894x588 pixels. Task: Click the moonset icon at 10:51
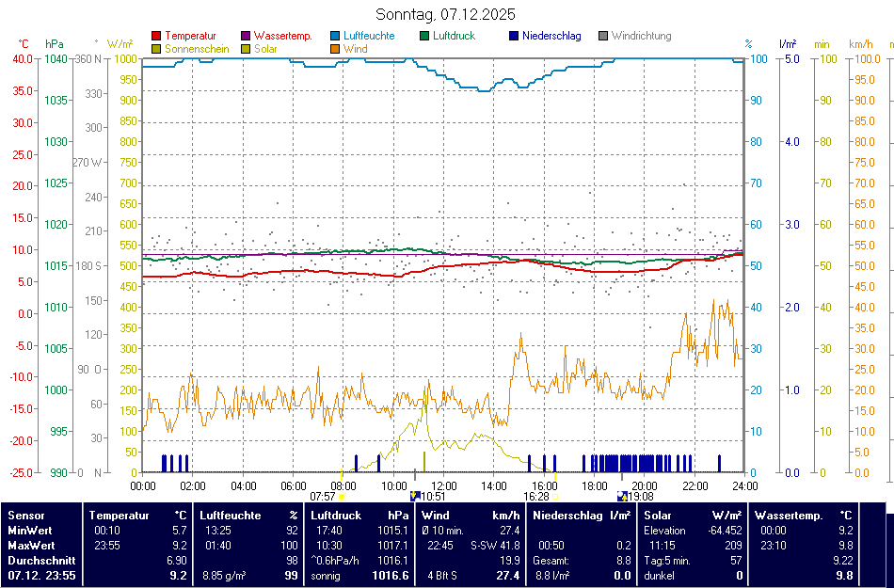[x=415, y=496]
